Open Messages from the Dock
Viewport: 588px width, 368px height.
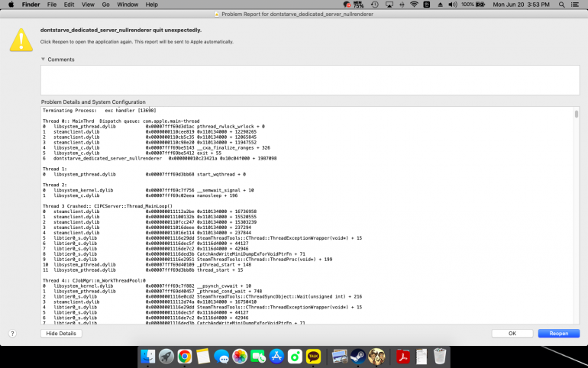coord(221,357)
